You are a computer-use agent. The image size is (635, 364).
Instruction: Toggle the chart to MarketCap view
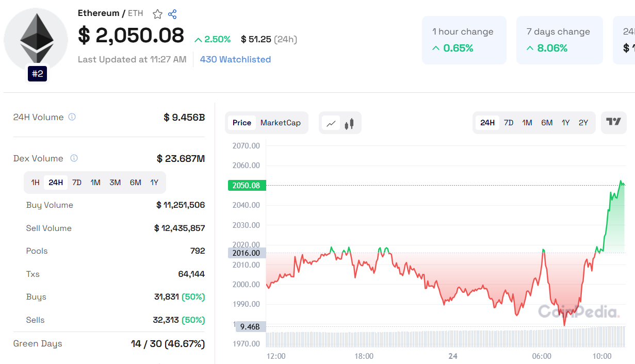[280, 123]
